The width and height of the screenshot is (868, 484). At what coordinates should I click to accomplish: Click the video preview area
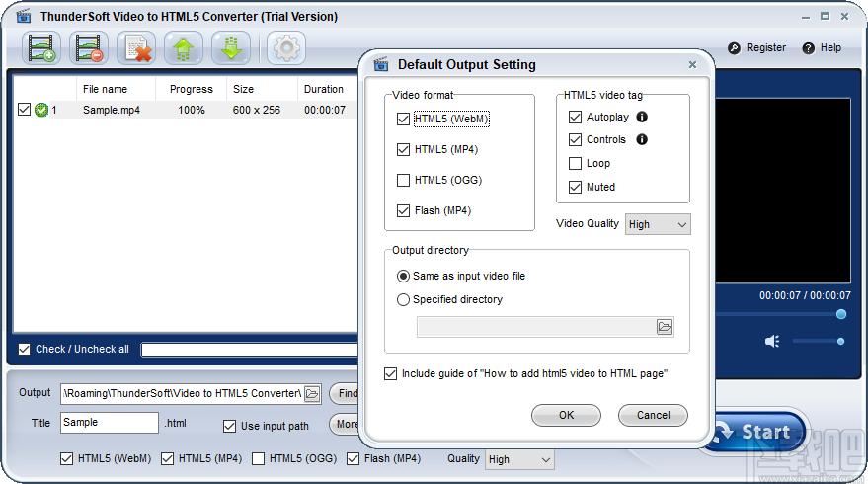pyautogui.click(x=783, y=191)
